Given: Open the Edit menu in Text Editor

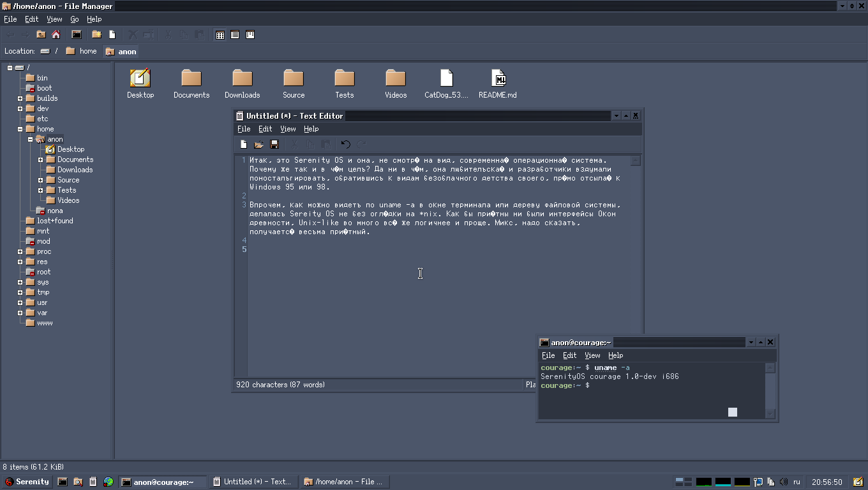Looking at the screenshot, I should [x=265, y=129].
